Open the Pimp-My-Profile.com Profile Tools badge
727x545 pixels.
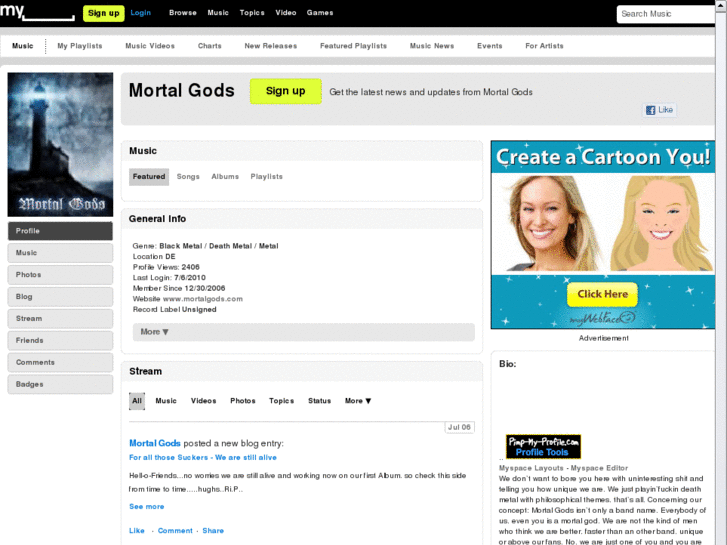543,447
